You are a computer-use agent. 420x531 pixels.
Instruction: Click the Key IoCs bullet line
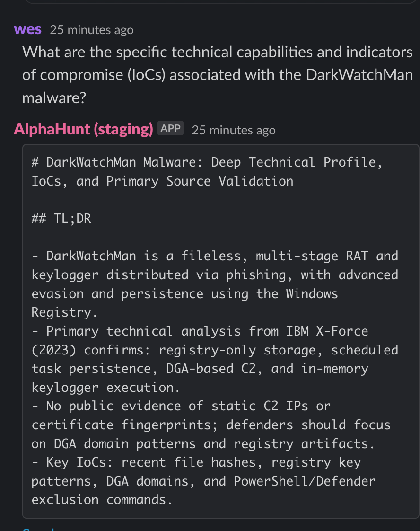pos(203,481)
